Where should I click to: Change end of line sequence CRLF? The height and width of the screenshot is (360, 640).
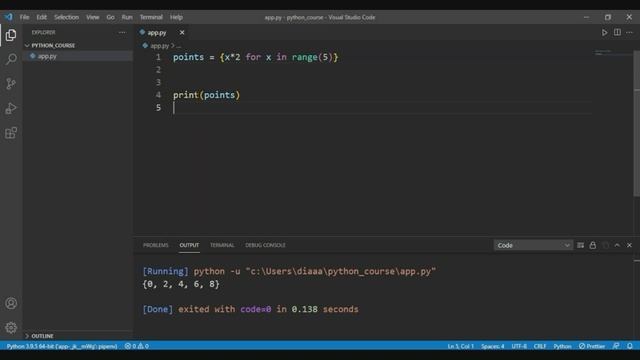pyautogui.click(x=540, y=346)
